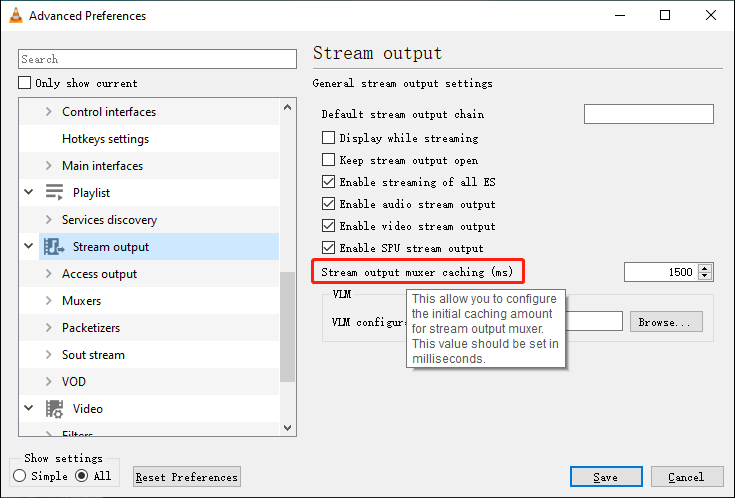Select the Stream output category
735x498 pixels.
click(x=111, y=247)
